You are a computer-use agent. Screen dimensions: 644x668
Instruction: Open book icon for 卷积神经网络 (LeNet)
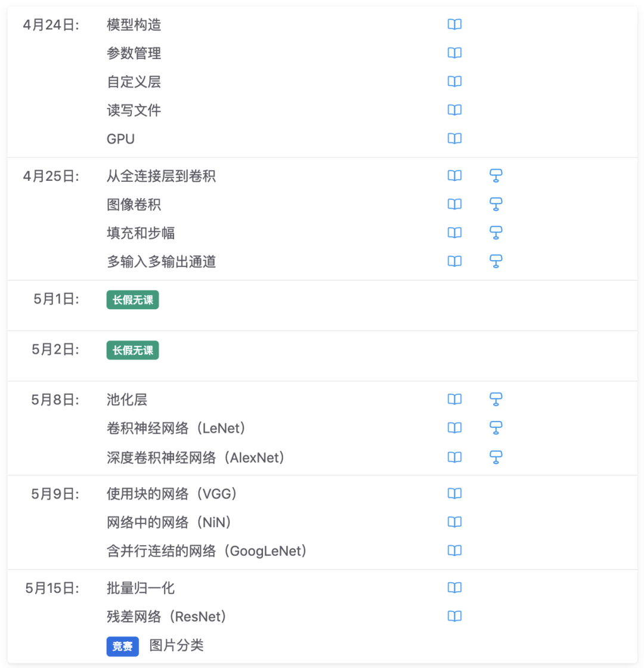[x=454, y=428]
